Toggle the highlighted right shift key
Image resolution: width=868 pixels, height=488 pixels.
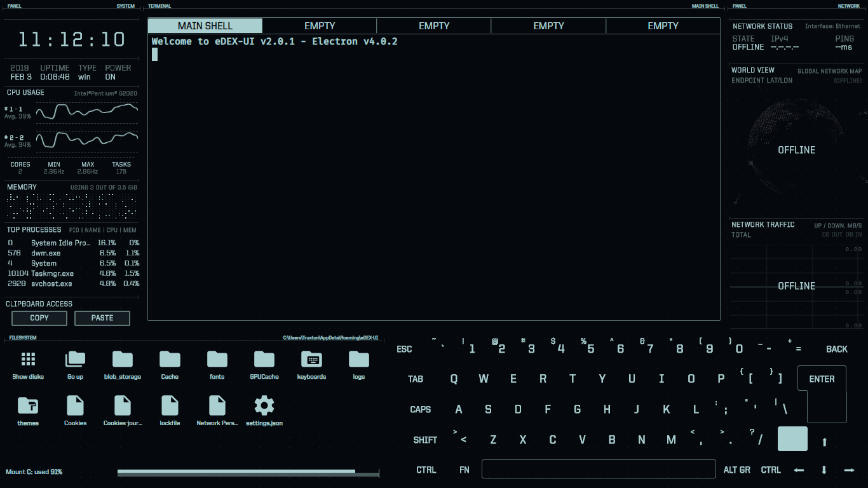coord(792,439)
